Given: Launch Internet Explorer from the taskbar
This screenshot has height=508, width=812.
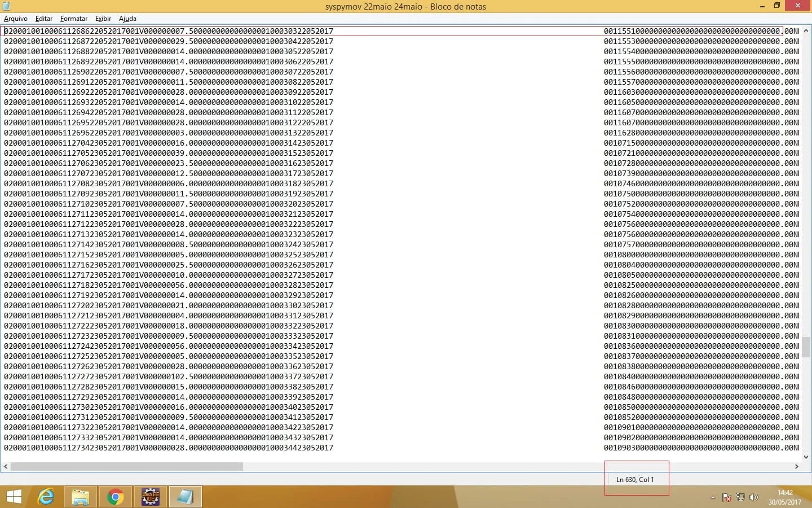Looking at the screenshot, I should coord(46,497).
